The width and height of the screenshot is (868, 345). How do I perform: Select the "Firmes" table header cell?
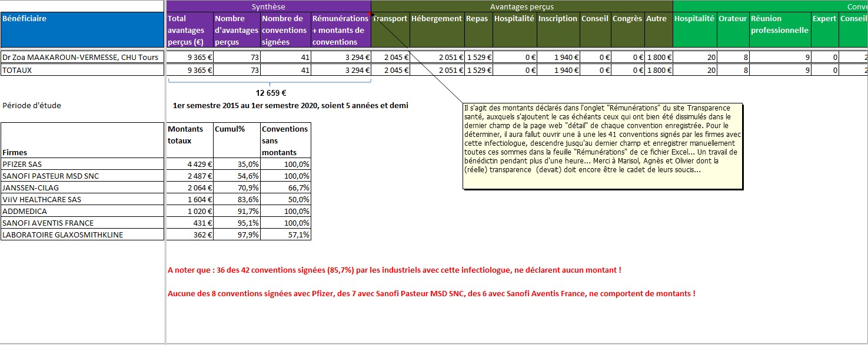82,140
